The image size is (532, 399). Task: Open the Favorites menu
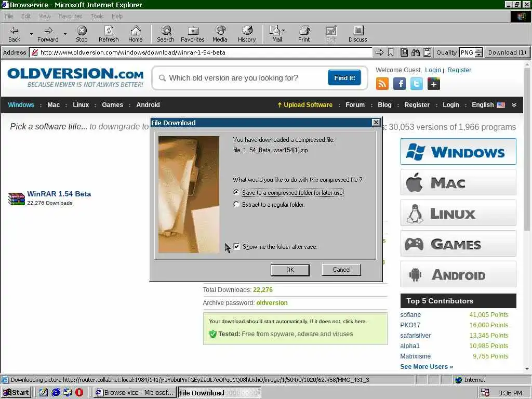tap(70, 16)
